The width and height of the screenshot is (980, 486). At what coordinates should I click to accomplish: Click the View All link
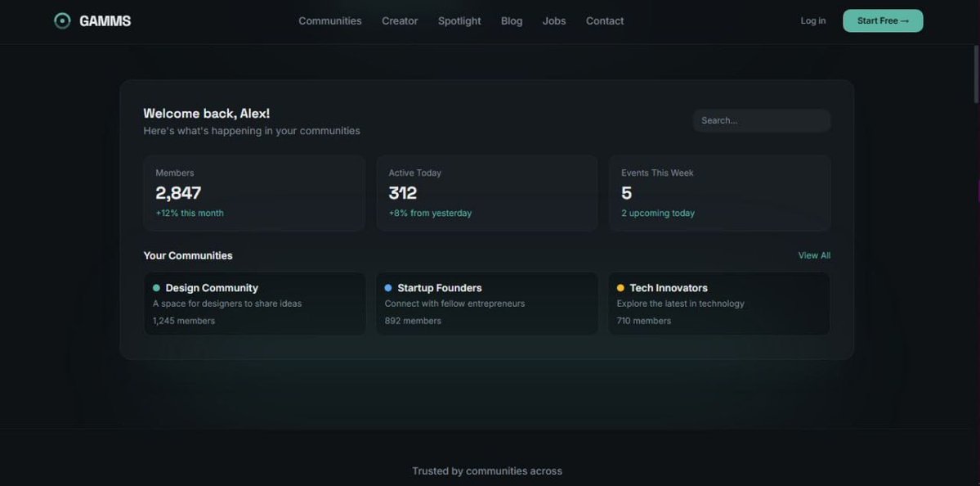(814, 255)
